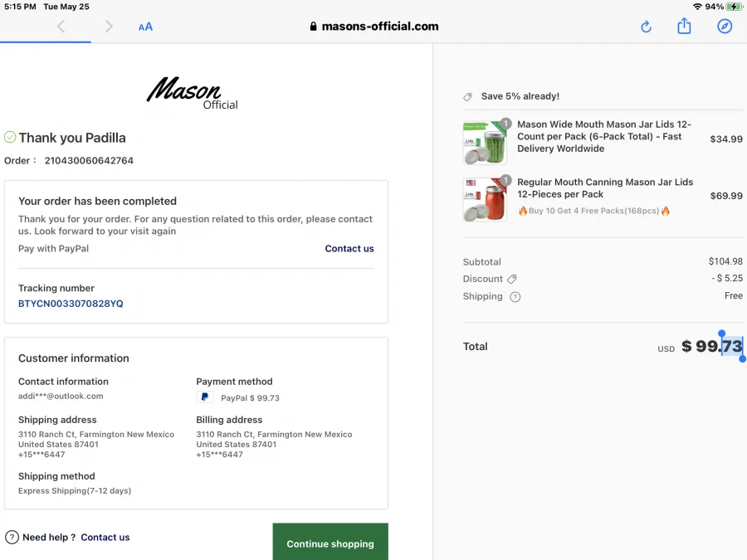This screenshot has width=747, height=560.
Task: Click the Tue May 25 date in status bar
Action: pos(66,7)
